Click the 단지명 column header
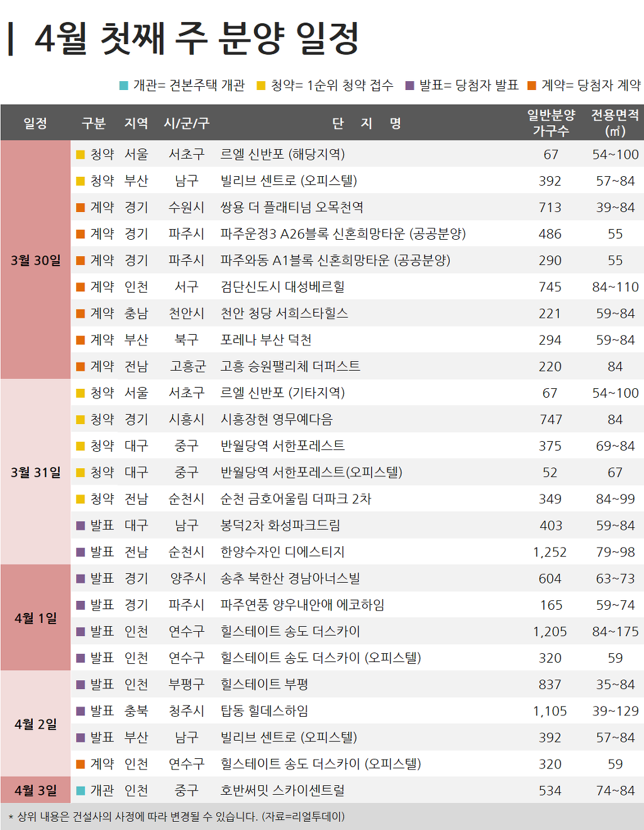 coord(367,123)
